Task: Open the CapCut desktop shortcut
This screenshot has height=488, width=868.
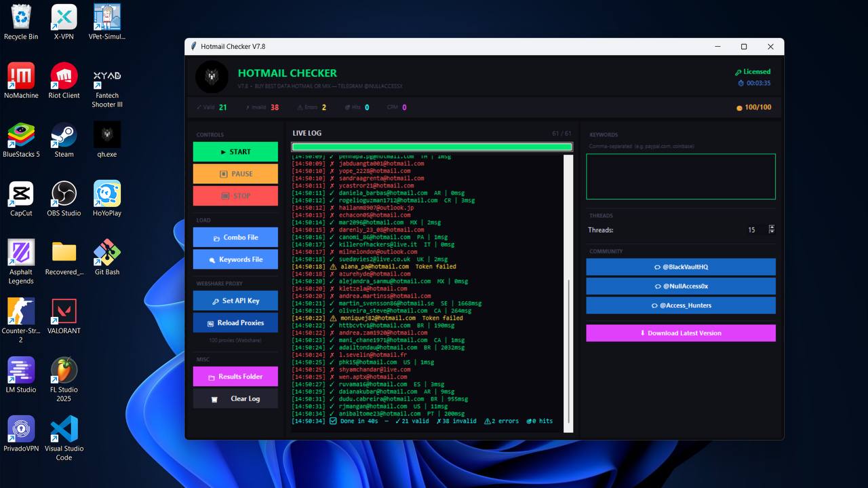Action: 21,199
